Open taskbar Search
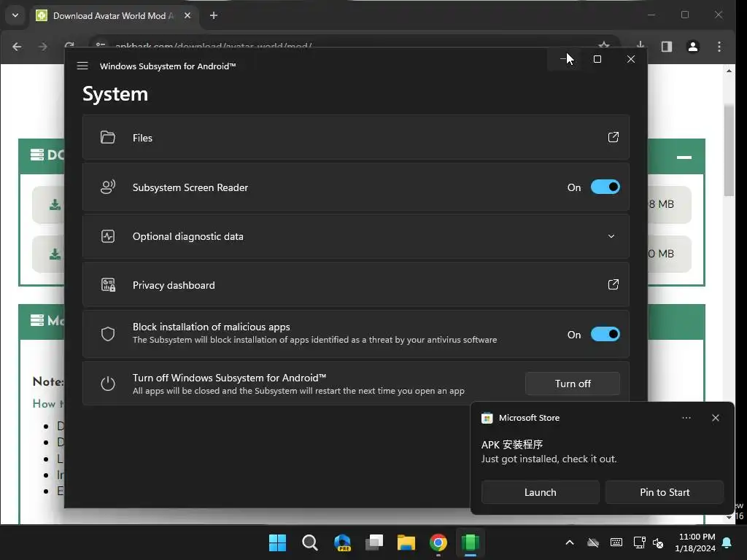Screen dimensions: 747x560 pyautogui.click(x=309, y=542)
